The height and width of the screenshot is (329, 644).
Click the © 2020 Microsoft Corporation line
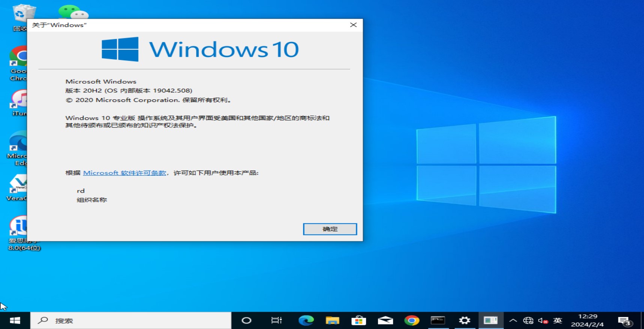[x=149, y=100]
